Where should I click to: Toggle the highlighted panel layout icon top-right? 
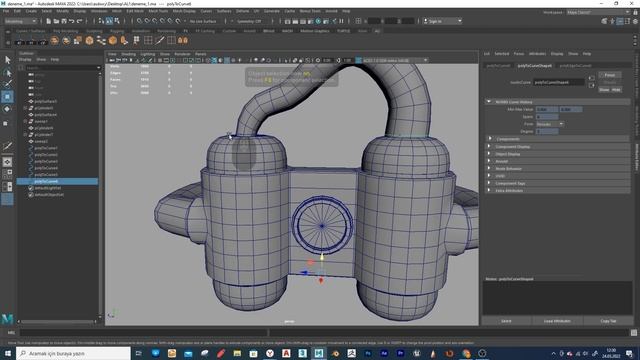(620, 21)
